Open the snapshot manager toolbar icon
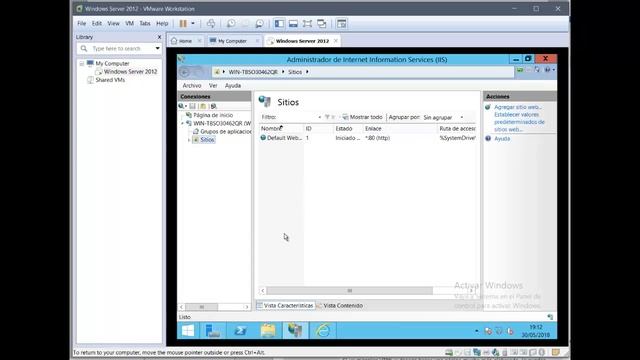The image size is (640, 360). [x=259, y=24]
